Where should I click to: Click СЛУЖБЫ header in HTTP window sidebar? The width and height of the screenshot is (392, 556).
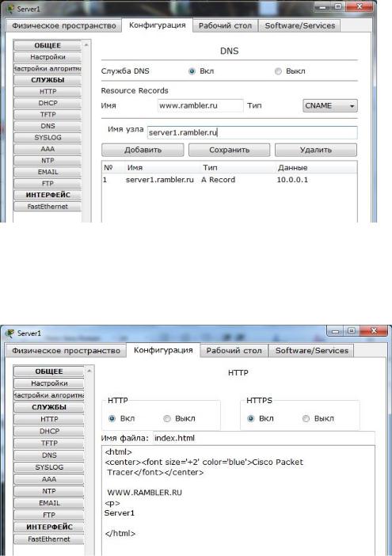(x=49, y=407)
